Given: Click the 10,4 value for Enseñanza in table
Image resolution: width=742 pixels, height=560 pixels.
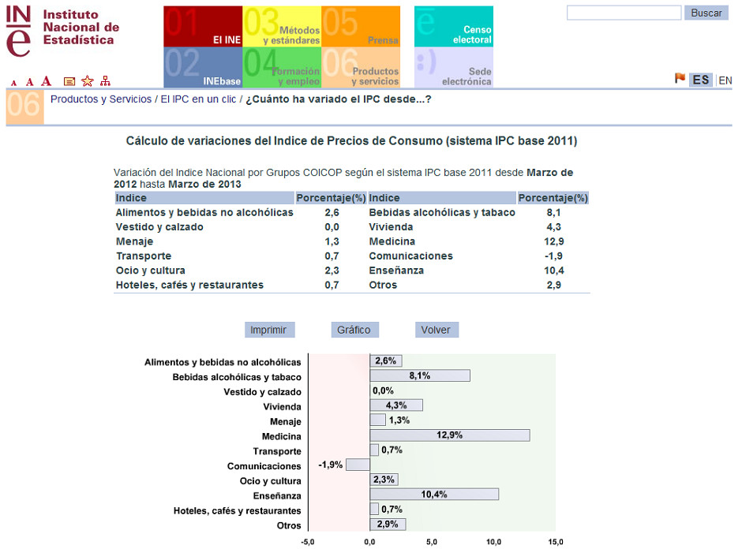Looking at the screenshot, I should [553, 271].
